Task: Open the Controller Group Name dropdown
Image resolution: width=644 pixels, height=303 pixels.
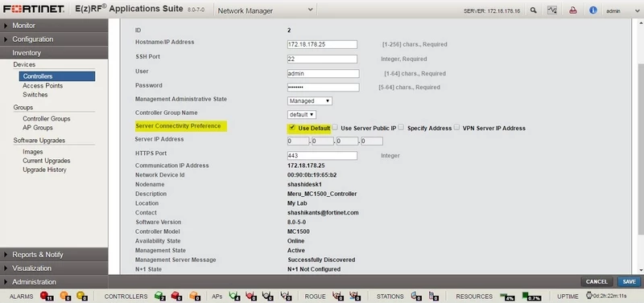Action: click(x=301, y=114)
